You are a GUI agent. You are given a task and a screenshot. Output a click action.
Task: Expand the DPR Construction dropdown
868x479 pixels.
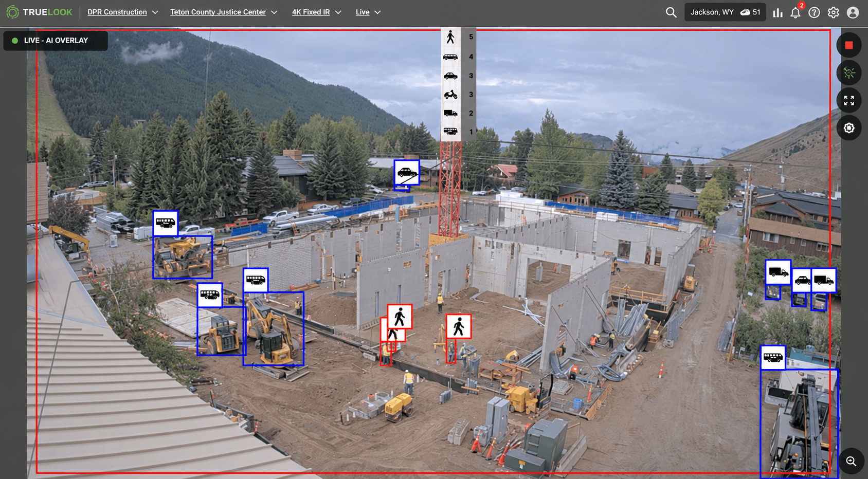(123, 12)
